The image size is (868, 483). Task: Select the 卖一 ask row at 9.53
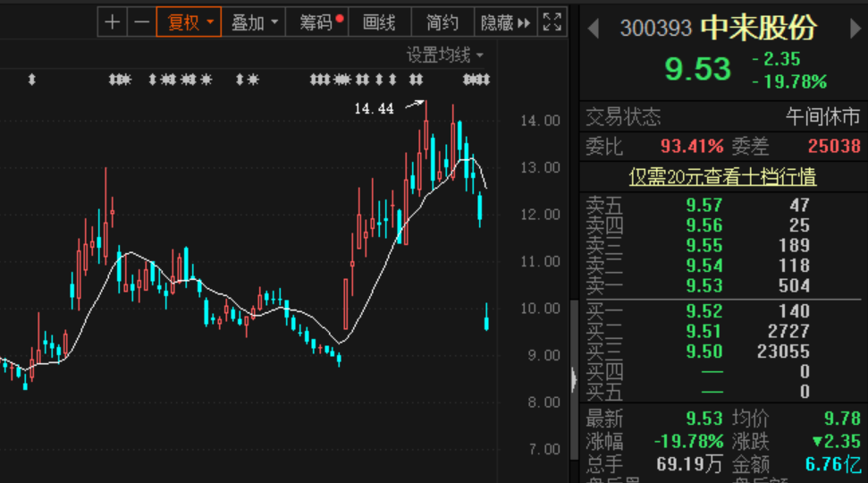(722, 286)
